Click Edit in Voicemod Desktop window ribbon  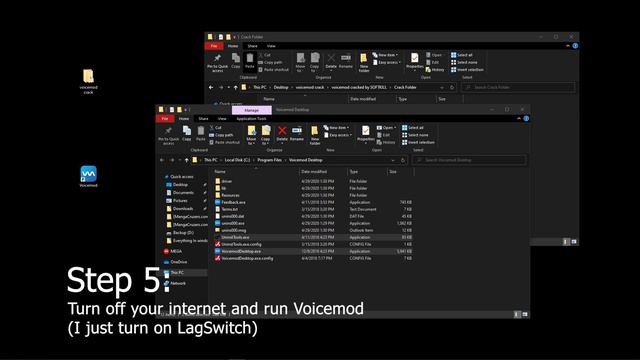tap(384, 135)
